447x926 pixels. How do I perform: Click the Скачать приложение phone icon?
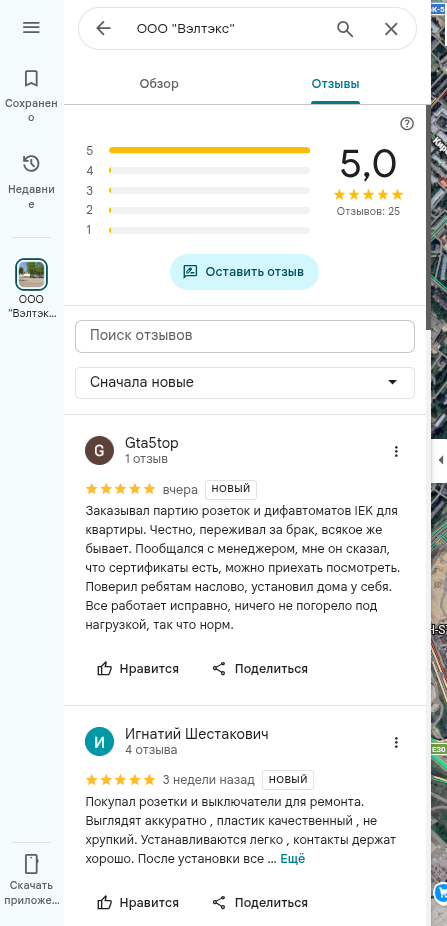[x=31, y=863]
